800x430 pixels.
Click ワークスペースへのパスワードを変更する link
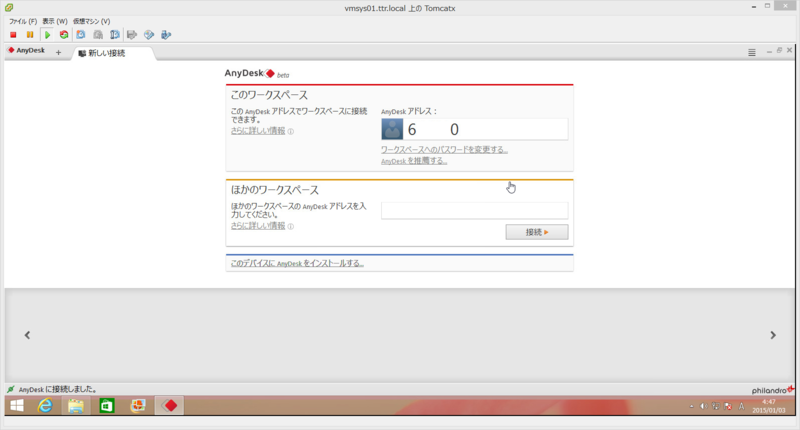[444, 149]
